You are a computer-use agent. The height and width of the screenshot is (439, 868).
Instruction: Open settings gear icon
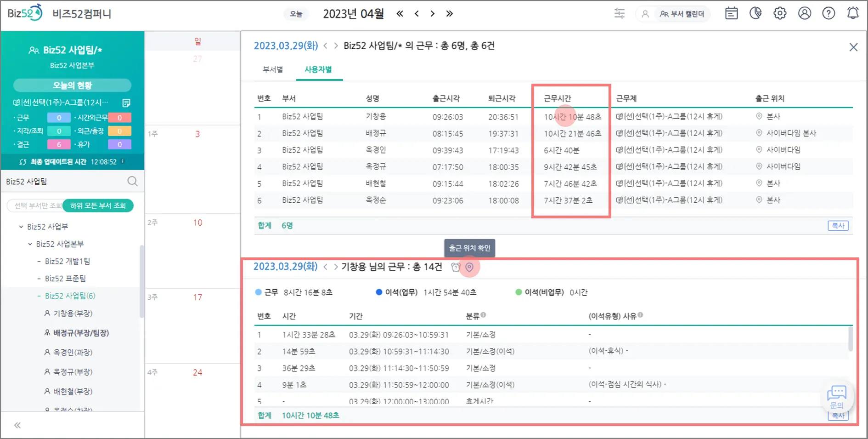(780, 14)
